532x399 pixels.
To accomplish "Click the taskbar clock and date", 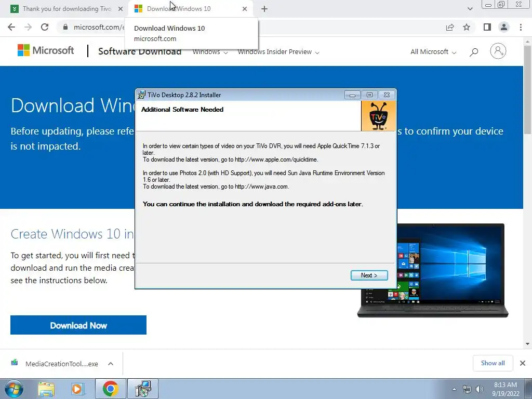I will [x=506, y=389].
